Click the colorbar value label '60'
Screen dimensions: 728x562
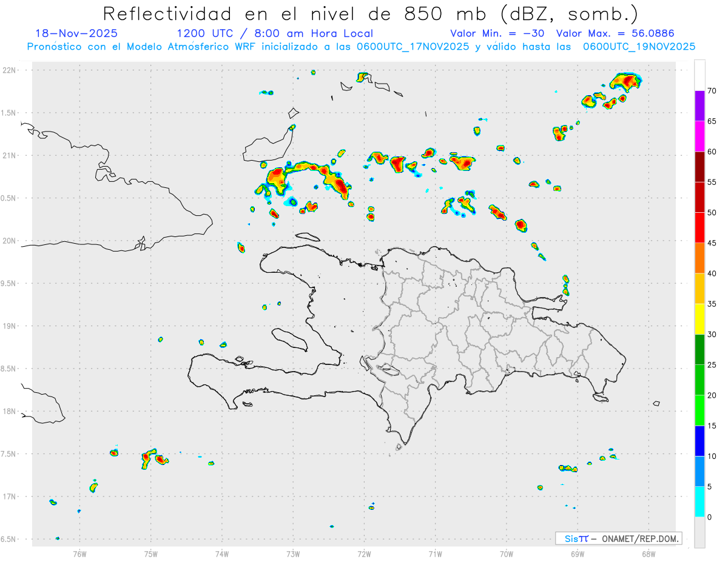[x=712, y=152]
